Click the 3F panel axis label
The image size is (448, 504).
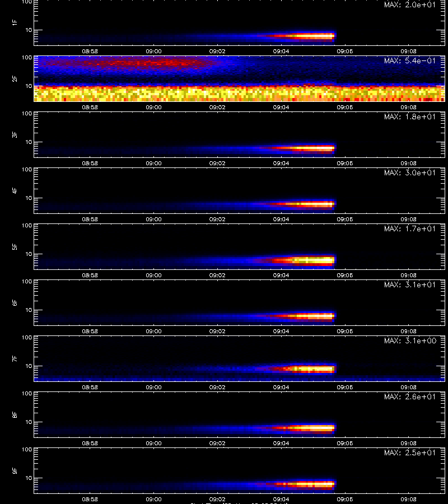click(x=15, y=134)
